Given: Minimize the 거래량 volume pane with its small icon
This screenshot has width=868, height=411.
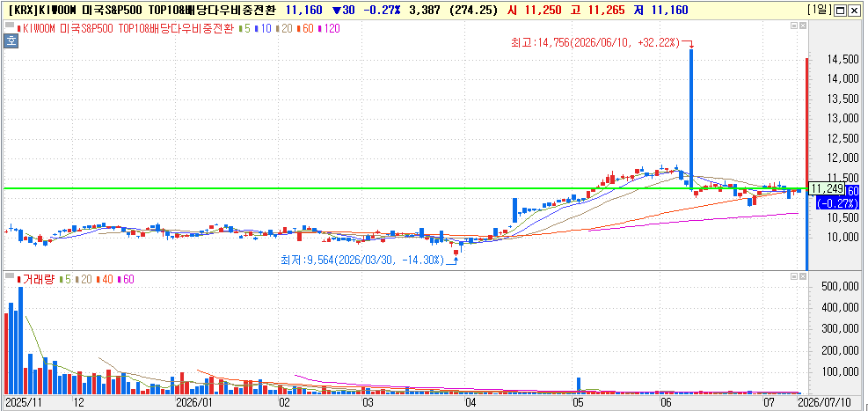Looking at the screenshot, I should tap(794, 275).
